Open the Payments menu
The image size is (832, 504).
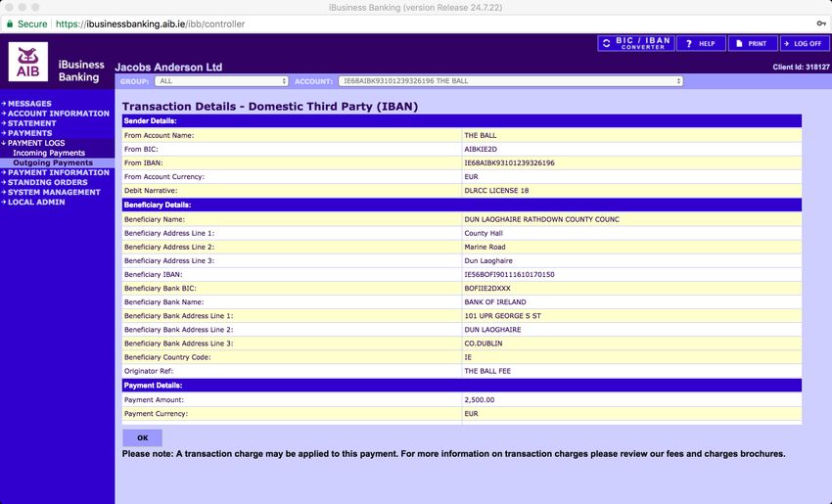[x=29, y=133]
